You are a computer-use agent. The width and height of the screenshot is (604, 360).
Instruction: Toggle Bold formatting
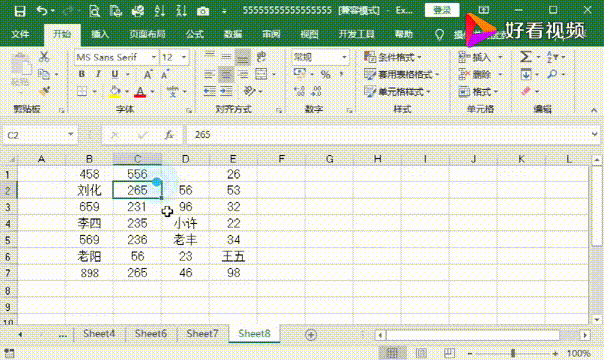(82, 74)
